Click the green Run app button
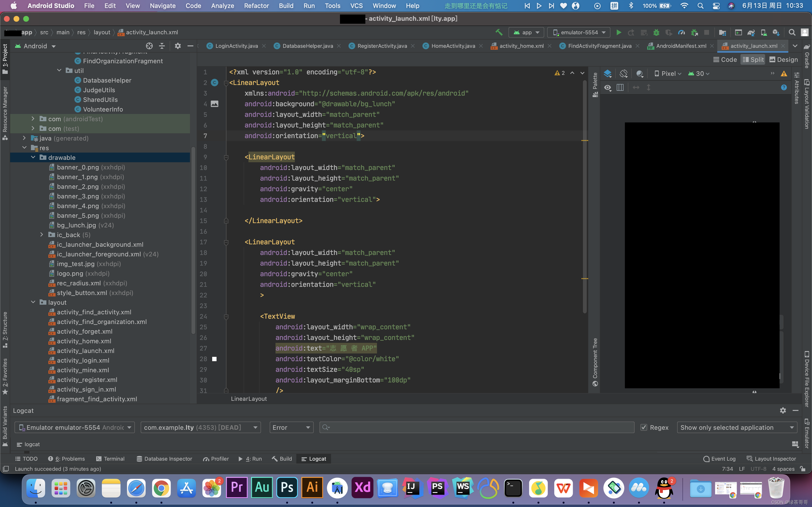This screenshot has height=507, width=812. [619, 33]
